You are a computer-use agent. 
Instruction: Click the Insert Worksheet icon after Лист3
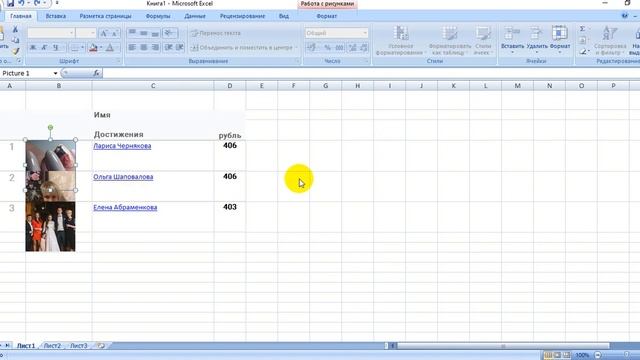point(101,346)
